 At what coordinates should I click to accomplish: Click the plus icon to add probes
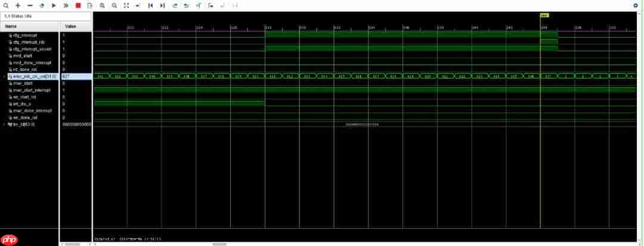coord(18,6)
